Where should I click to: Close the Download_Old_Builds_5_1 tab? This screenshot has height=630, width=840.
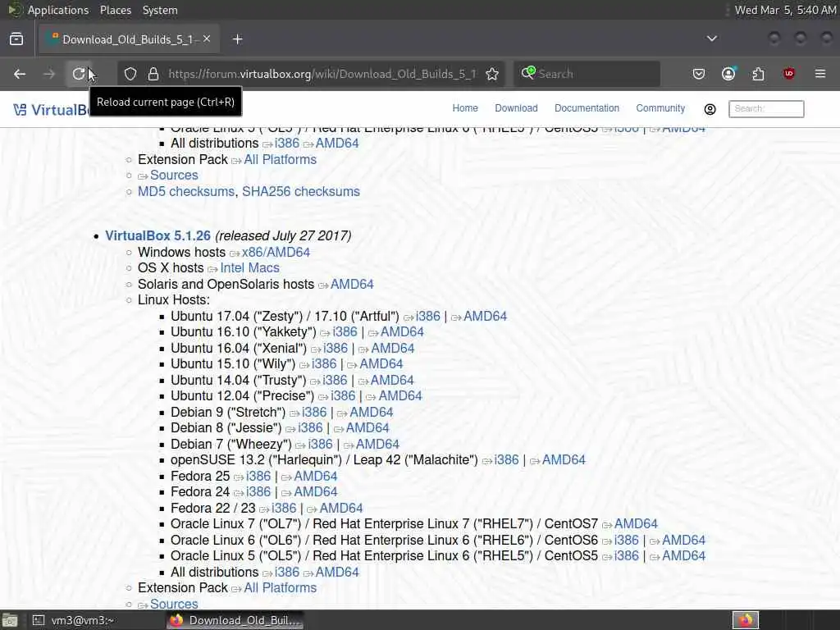pos(207,39)
